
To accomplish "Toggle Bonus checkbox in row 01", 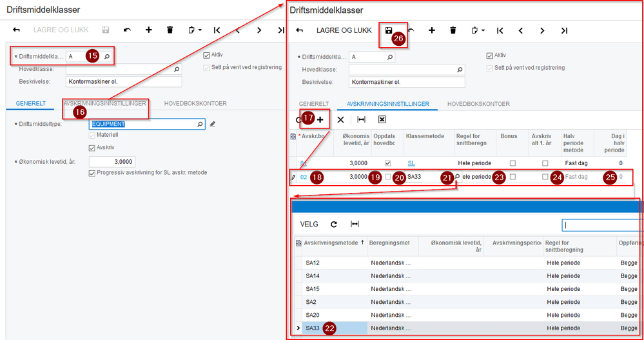I will click(512, 163).
